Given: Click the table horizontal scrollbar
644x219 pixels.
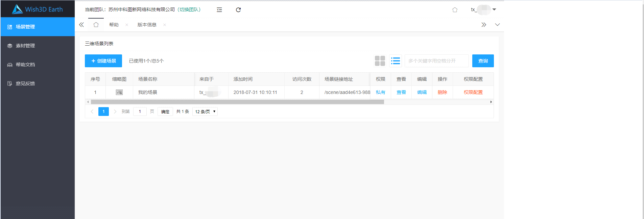Looking at the screenshot, I should click(x=237, y=102).
